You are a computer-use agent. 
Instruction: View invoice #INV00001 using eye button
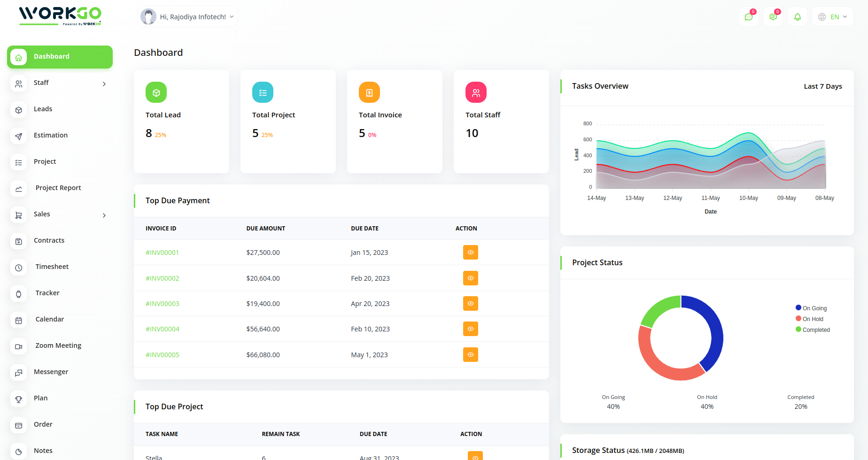470,253
